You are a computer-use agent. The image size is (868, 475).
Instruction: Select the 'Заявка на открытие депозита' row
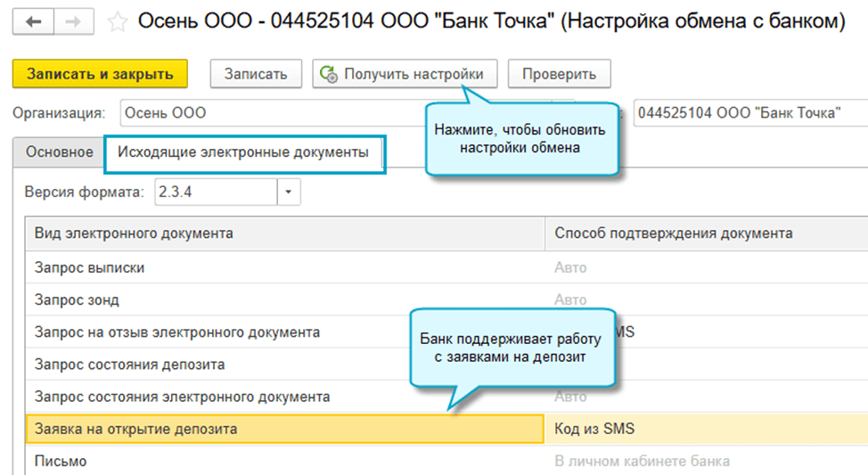click(446, 429)
